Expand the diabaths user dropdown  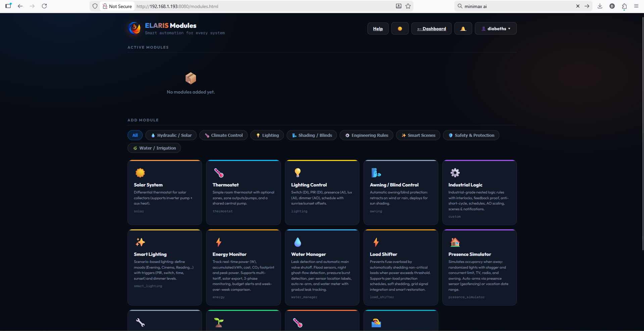495,29
